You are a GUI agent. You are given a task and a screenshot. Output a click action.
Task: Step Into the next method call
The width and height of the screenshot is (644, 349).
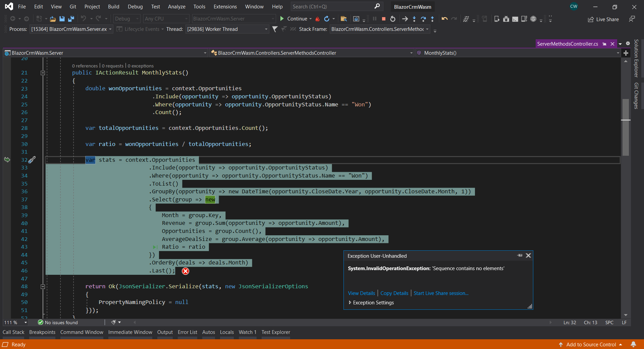[x=414, y=19]
